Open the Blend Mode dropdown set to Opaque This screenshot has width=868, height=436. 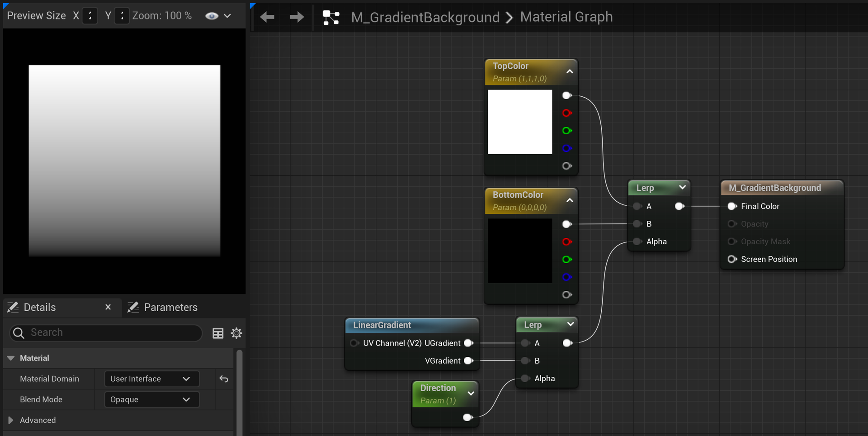tap(151, 399)
